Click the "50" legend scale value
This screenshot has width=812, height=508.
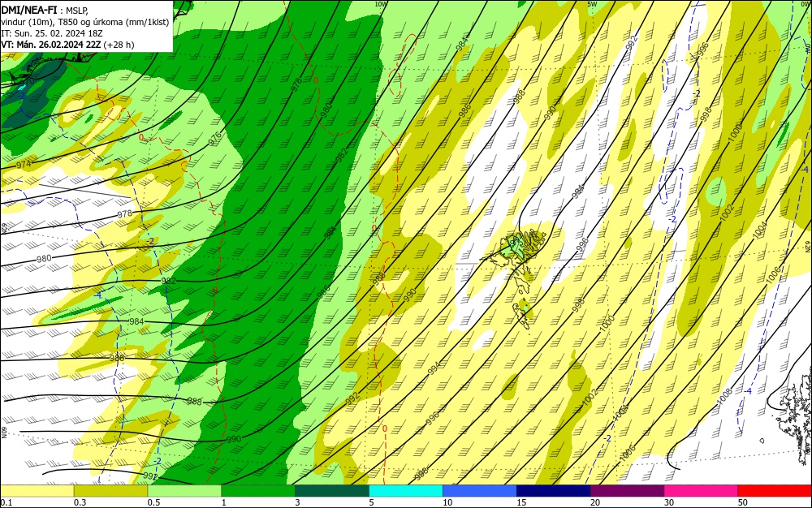(743, 502)
